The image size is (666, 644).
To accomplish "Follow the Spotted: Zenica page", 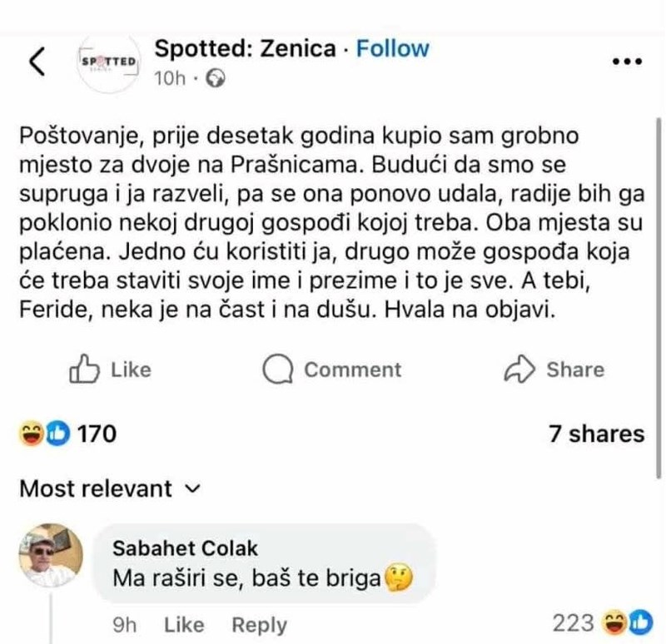I will point(392,48).
